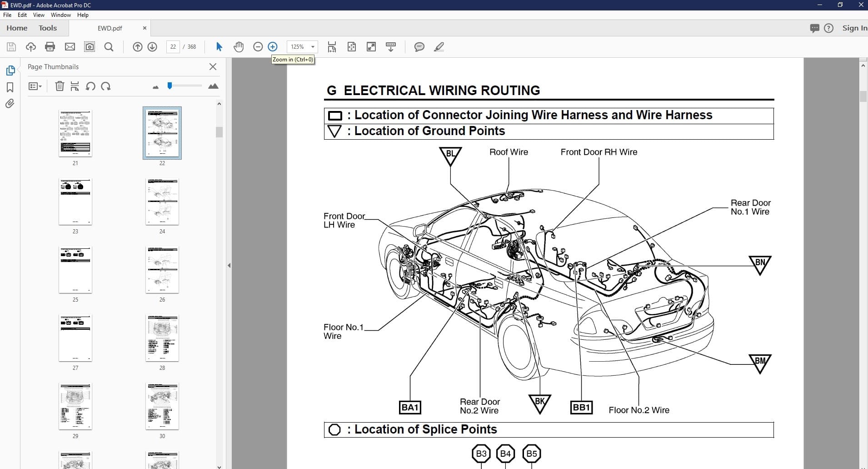Delete selected page with trash icon
This screenshot has width=868, height=469.
click(60, 86)
